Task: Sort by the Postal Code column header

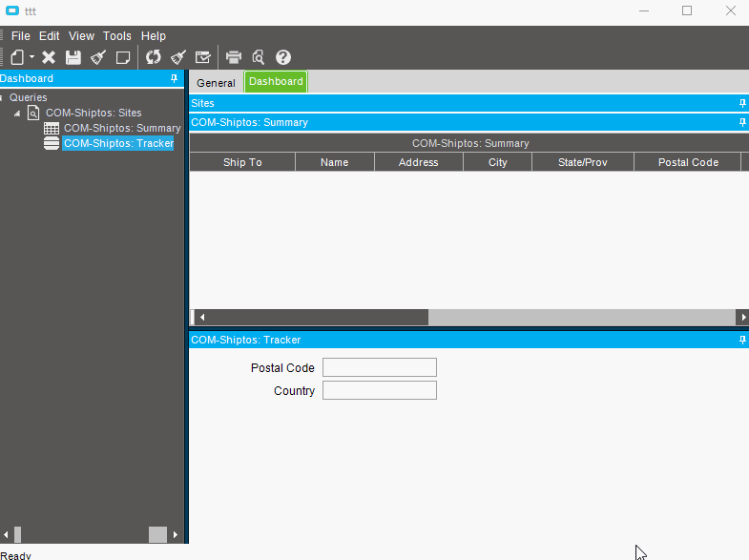Action: [688, 162]
